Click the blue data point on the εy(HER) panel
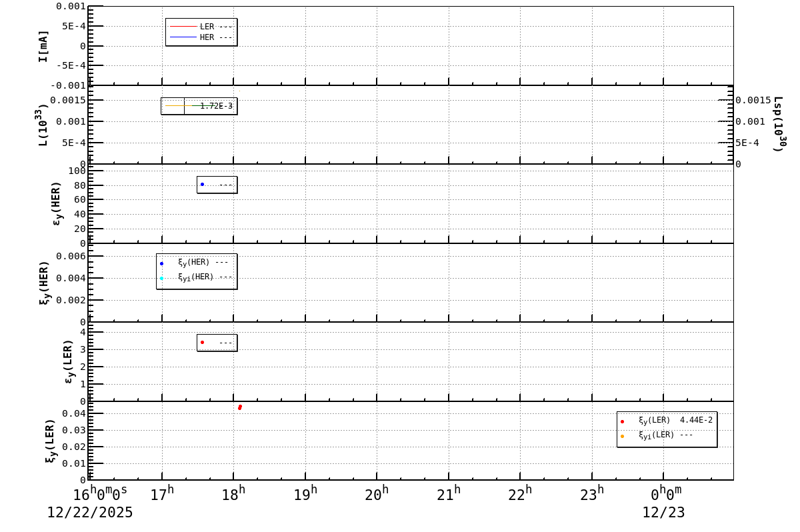 click(203, 184)
